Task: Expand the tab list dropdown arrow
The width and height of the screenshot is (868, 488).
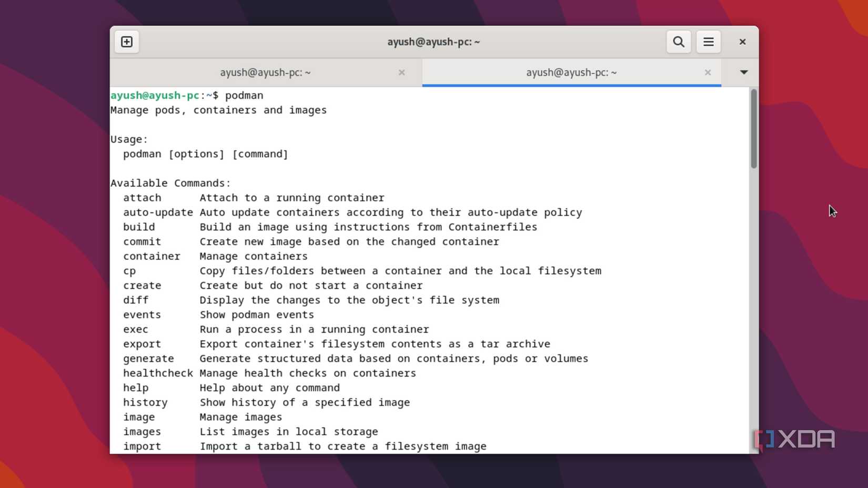Action: click(x=743, y=73)
